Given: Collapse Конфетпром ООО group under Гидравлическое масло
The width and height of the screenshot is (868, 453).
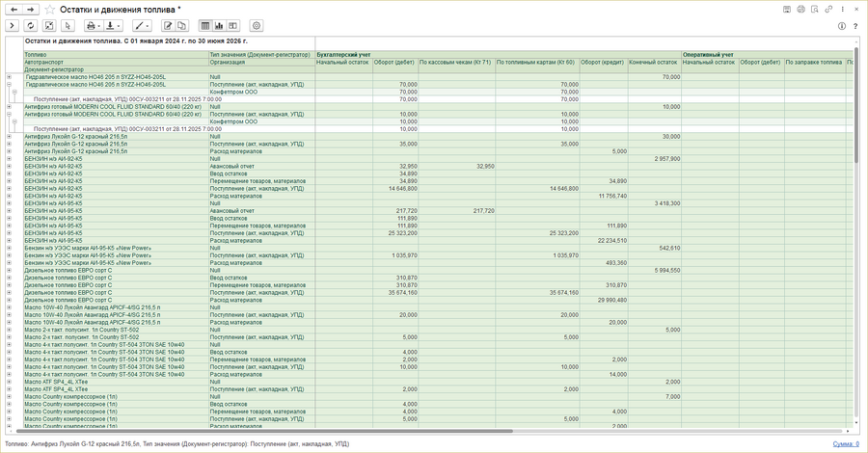Looking at the screenshot, I should pyautogui.click(x=14, y=92).
